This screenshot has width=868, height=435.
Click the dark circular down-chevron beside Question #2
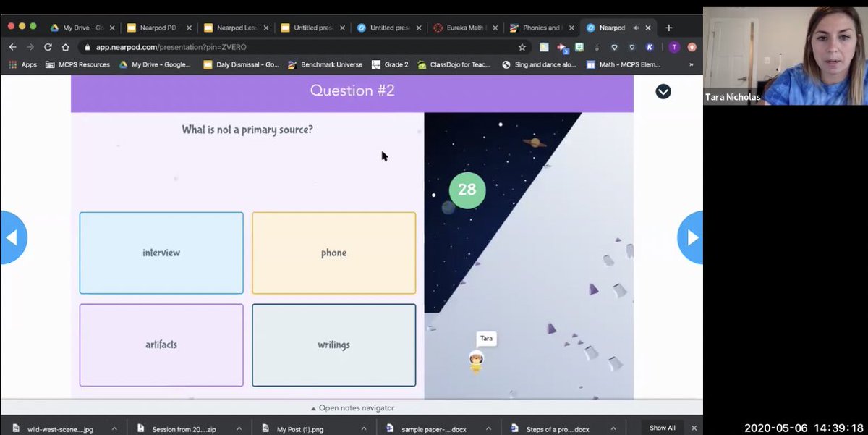click(663, 91)
